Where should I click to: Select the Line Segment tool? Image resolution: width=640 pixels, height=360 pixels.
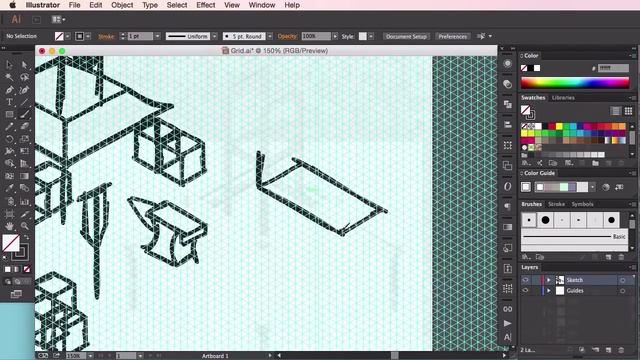[24, 102]
